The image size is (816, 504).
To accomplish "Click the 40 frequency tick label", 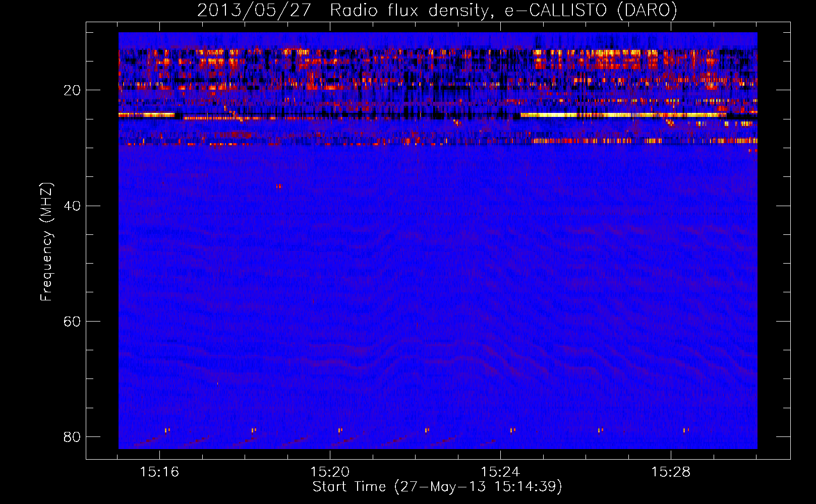I will (72, 206).
